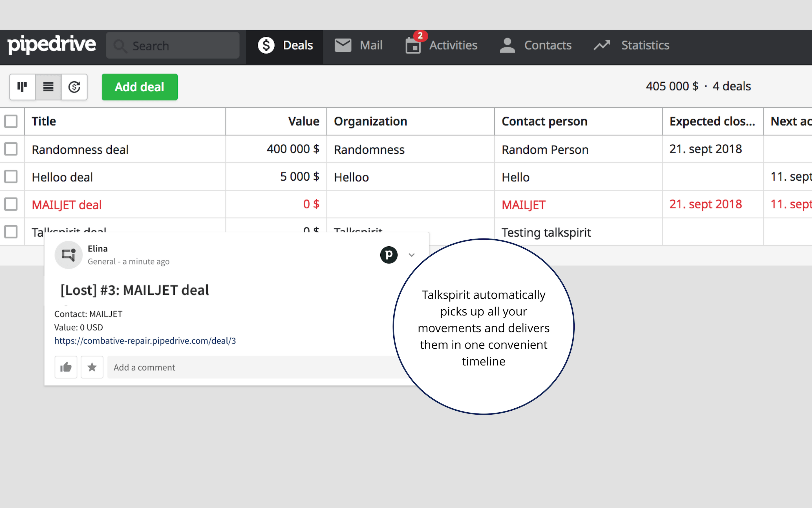Expand the post options chevron
Viewport: 812px width, 508px height.
(412, 255)
